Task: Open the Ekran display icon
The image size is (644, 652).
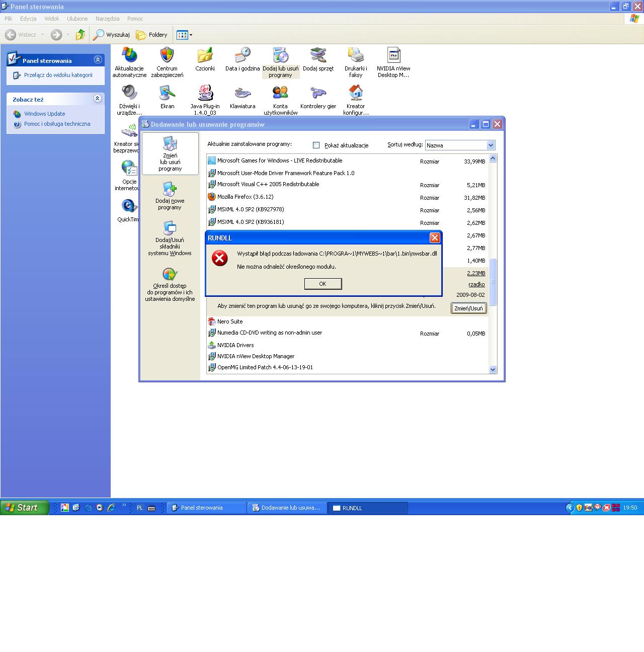Action: [167, 97]
